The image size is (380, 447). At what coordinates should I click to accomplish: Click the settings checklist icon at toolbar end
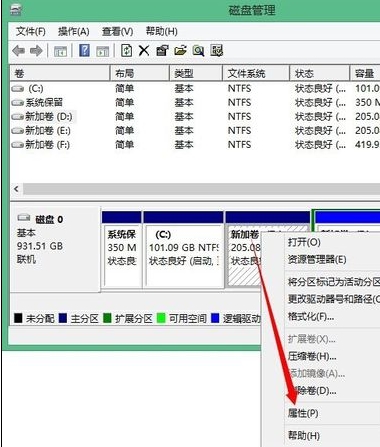coord(217,51)
